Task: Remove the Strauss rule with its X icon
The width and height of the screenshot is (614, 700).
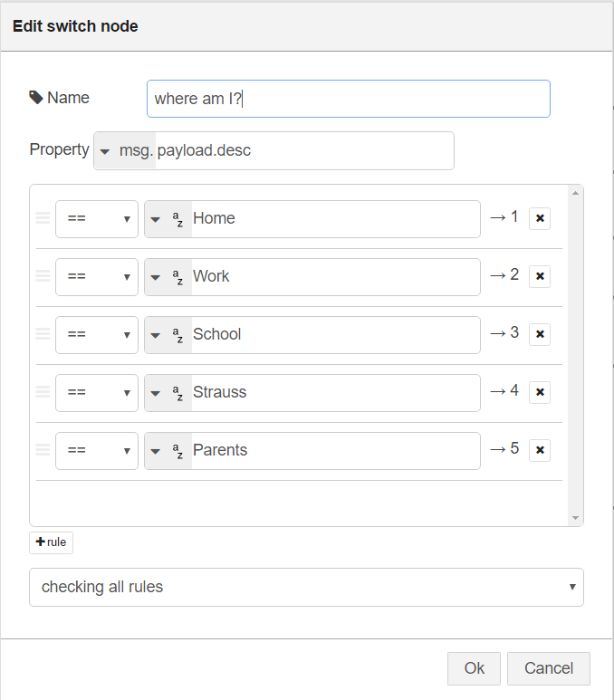Action: (540, 392)
